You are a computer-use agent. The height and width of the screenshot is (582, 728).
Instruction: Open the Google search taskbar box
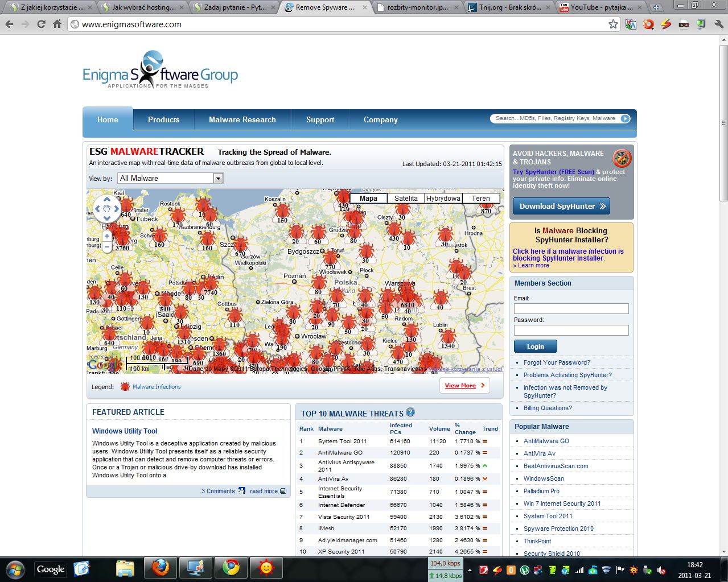51,569
